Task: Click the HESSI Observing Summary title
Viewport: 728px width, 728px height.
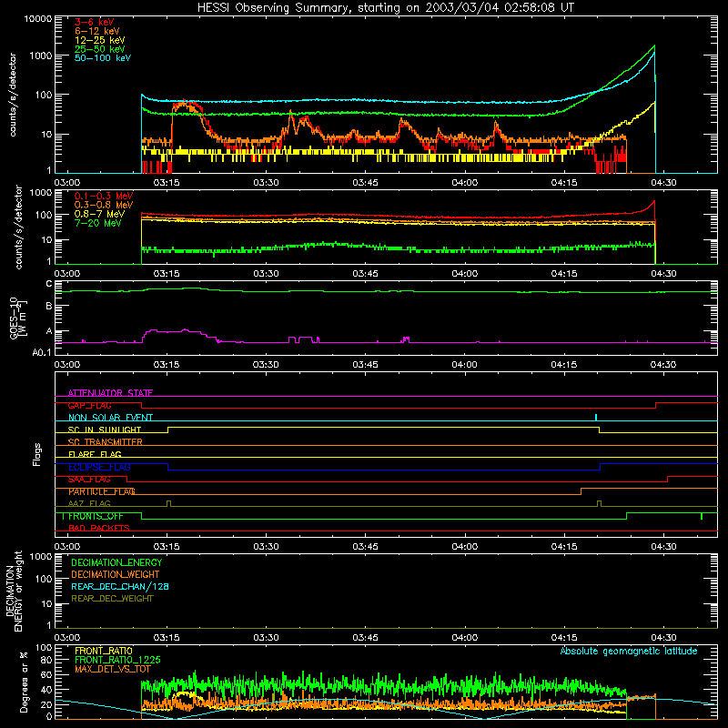Action: pyautogui.click(x=386, y=8)
